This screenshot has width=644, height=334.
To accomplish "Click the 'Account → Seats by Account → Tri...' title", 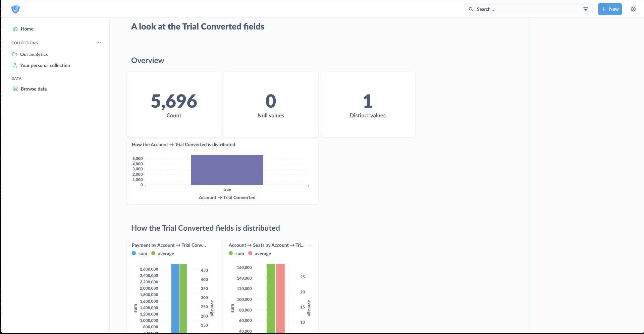I will pos(267,245).
